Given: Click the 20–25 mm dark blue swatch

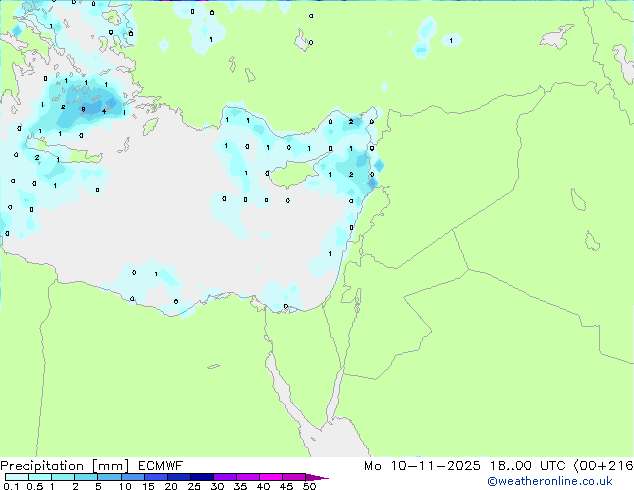Looking at the screenshot, I should pos(178,477).
